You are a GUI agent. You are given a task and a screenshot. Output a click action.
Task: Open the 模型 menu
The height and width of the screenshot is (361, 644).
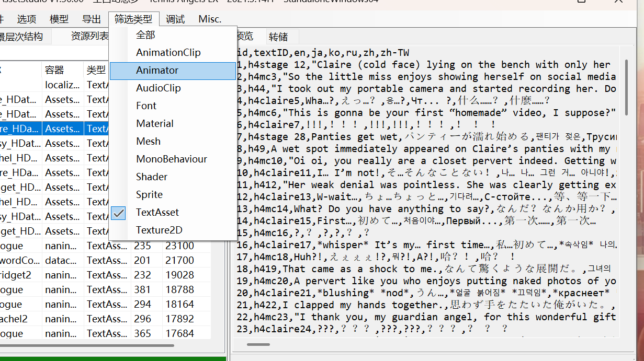[x=59, y=19]
